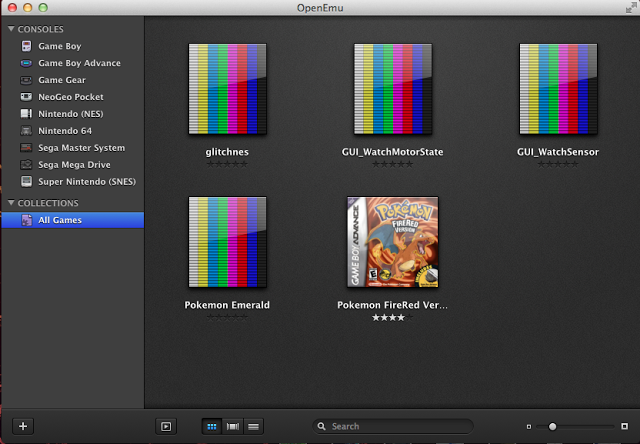Click the yellow minimize window button
This screenshot has width=640, height=444.
pos(28,7)
